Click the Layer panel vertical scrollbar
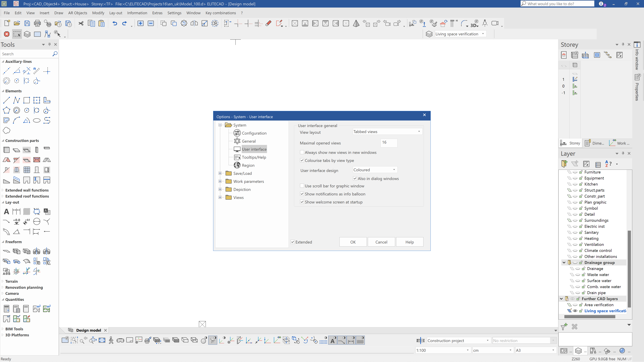Viewport: 644px width, 362px height. click(629, 268)
